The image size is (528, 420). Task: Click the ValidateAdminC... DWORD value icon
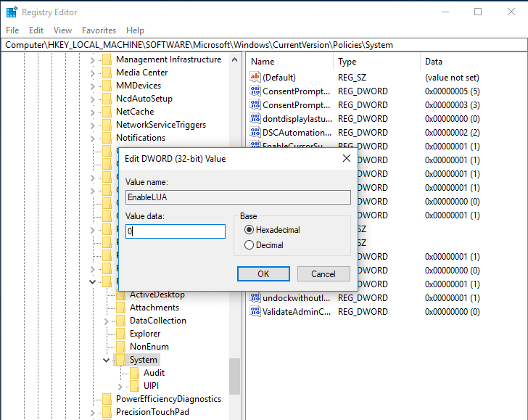point(255,311)
